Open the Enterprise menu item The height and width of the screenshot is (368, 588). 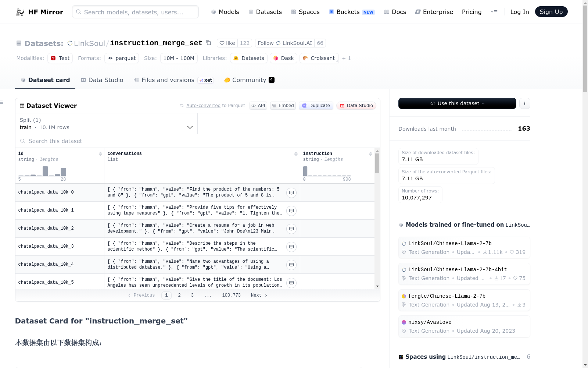(x=434, y=12)
